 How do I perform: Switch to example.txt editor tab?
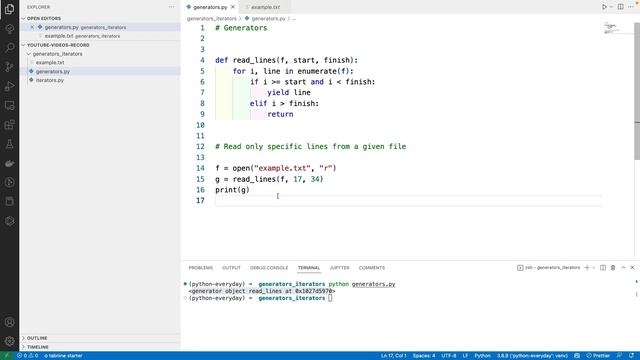point(264,7)
